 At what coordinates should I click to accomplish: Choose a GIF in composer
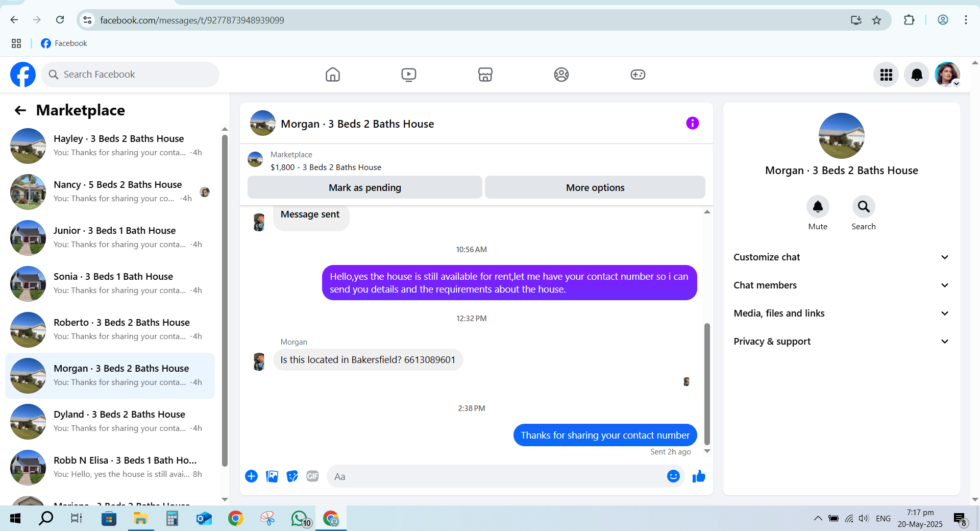(x=312, y=476)
